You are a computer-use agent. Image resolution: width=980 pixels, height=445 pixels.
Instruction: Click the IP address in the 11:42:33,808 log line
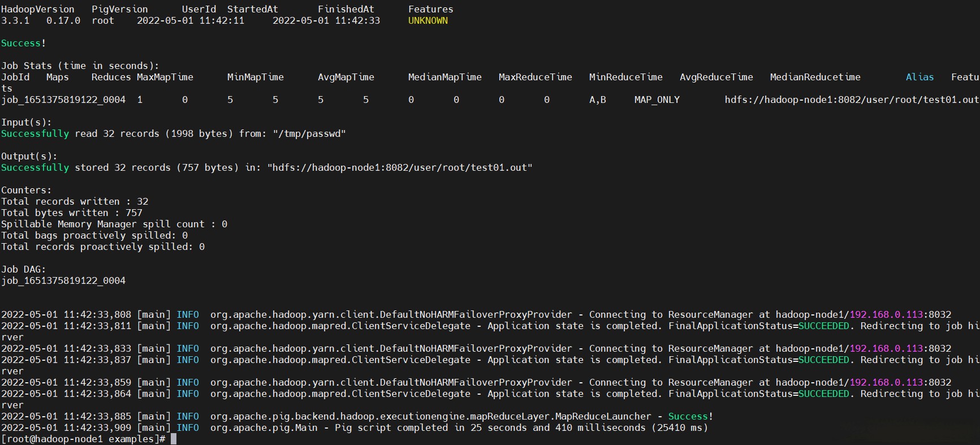(x=886, y=315)
